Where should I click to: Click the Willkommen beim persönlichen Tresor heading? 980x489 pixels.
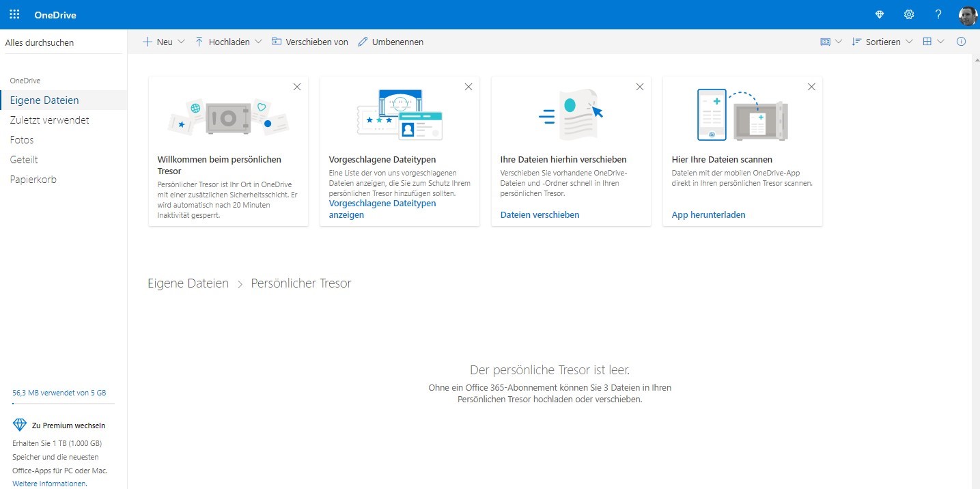[219, 166]
